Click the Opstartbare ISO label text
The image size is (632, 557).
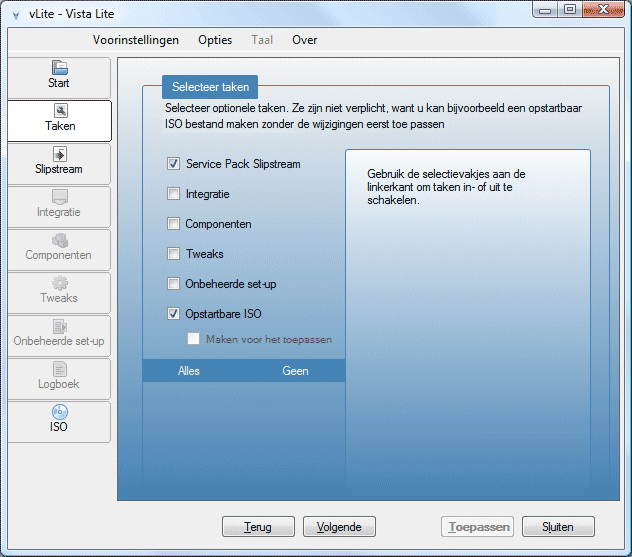pyautogui.click(x=223, y=314)
